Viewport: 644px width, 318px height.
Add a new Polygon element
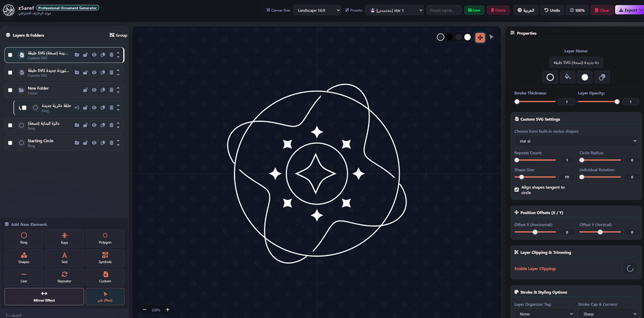pyautogui.click(x=105, y=238)
